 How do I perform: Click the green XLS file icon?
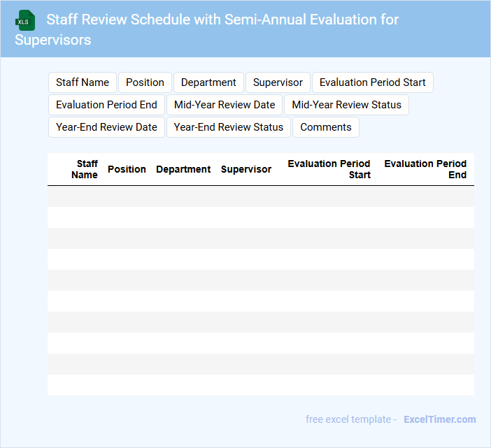click(25, 20)
